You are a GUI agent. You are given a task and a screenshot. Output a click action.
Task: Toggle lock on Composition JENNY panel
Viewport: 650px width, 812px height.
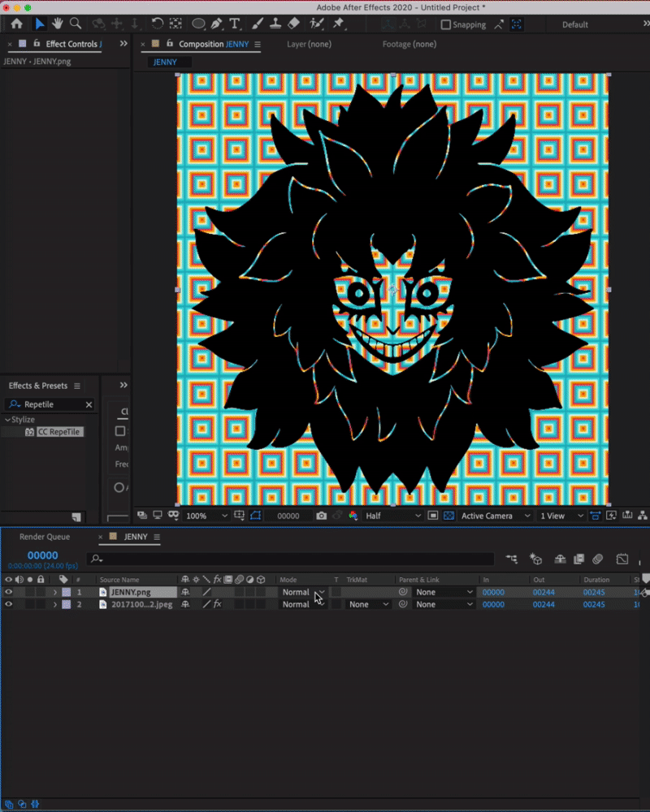170,44
